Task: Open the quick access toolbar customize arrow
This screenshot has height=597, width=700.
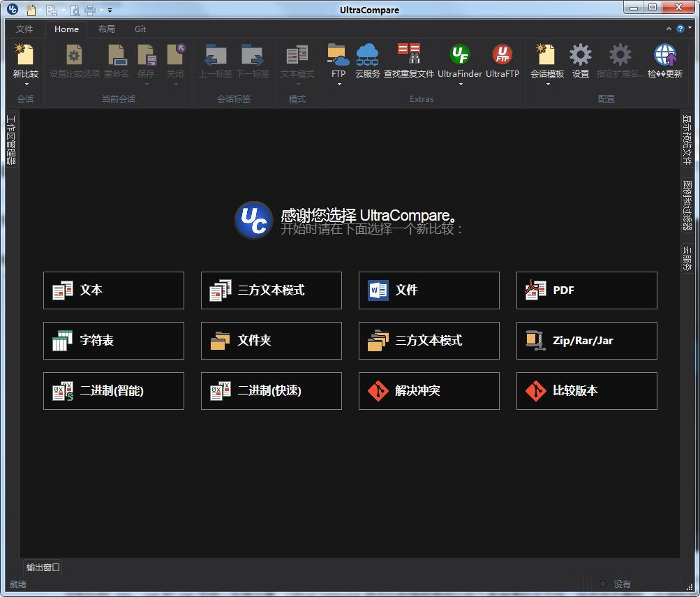Action: pos(110,10)
